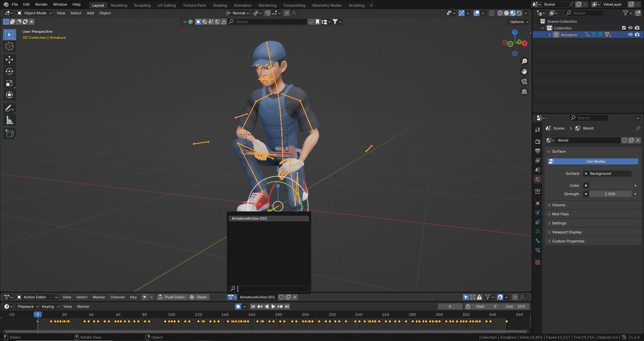Adjust the Strength 1.000 slider
Screen dimensions: 644x341
click(610, 194)
